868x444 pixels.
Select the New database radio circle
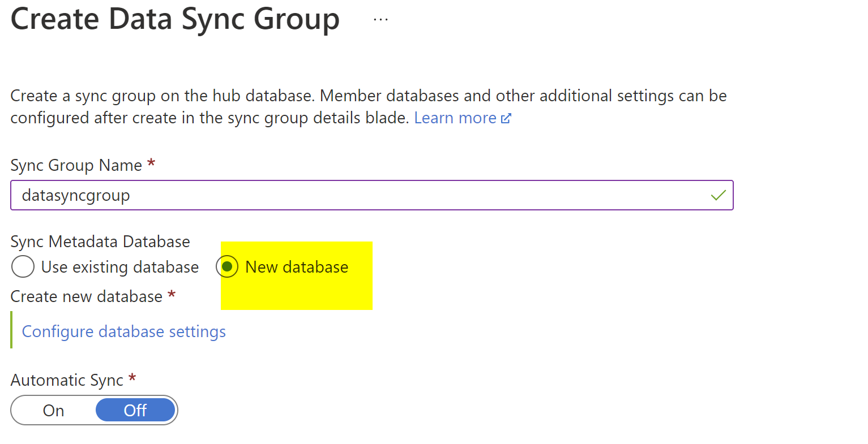click(x=227, y=267)
